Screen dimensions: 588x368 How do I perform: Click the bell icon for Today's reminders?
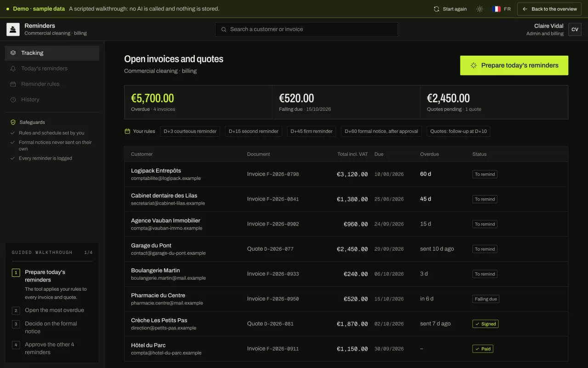[13, 69]
